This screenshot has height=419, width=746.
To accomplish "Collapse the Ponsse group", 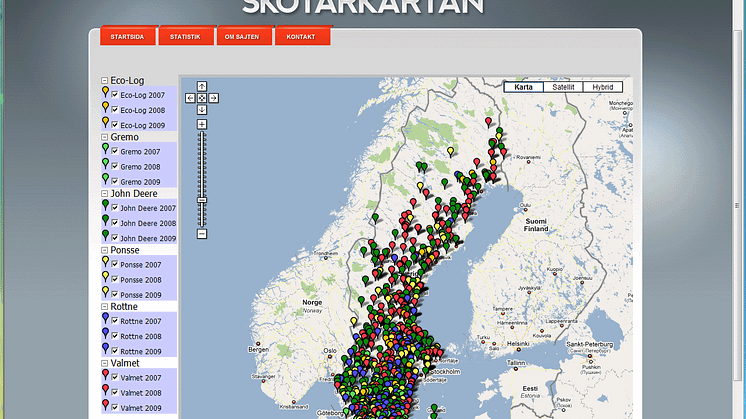I will [104, 250].
